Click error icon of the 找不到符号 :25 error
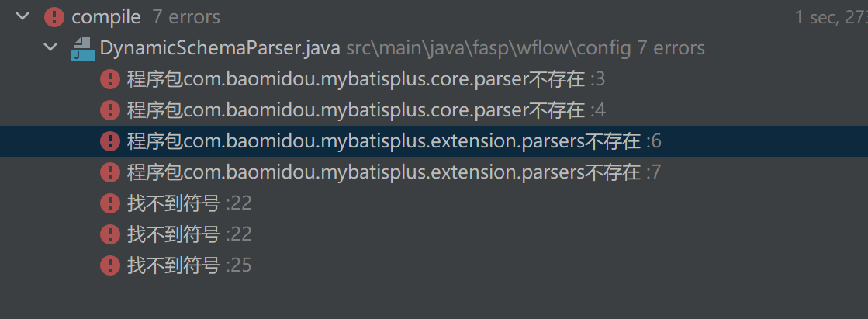This screenshot has width=868, height=319. click(x=110, y=265)
